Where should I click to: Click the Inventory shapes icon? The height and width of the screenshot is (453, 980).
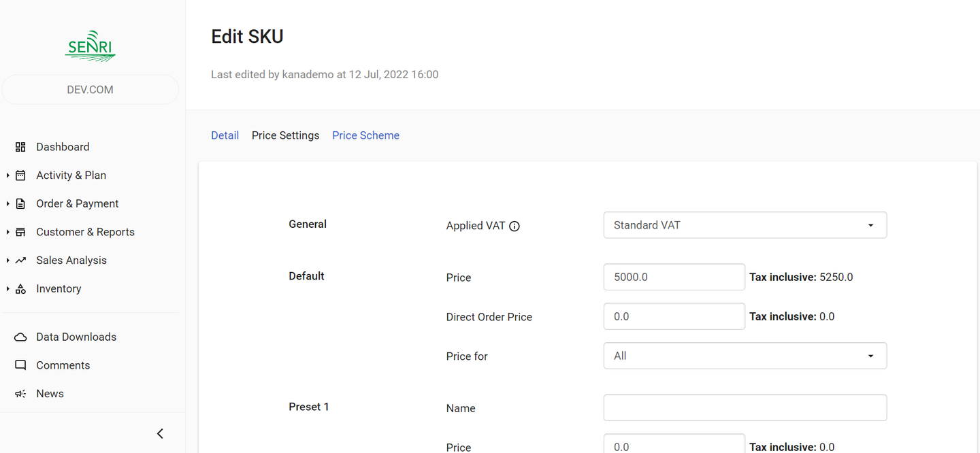tap(20, 289)
